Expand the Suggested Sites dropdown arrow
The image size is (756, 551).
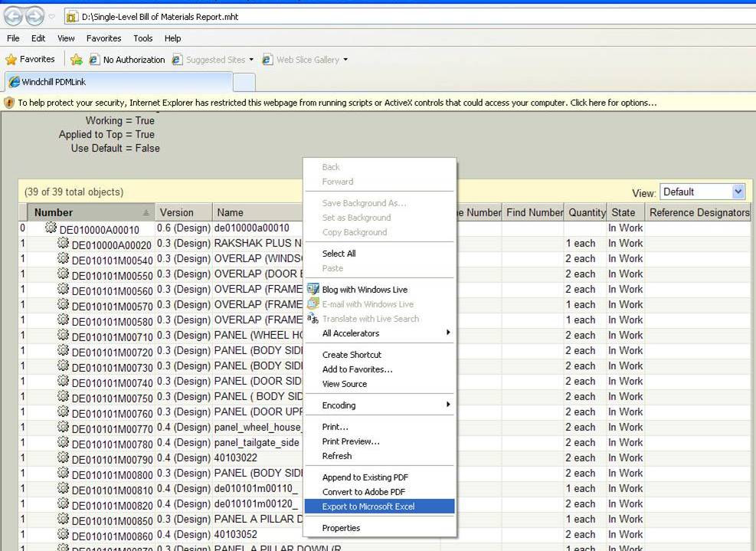click(x=251, y=59)
